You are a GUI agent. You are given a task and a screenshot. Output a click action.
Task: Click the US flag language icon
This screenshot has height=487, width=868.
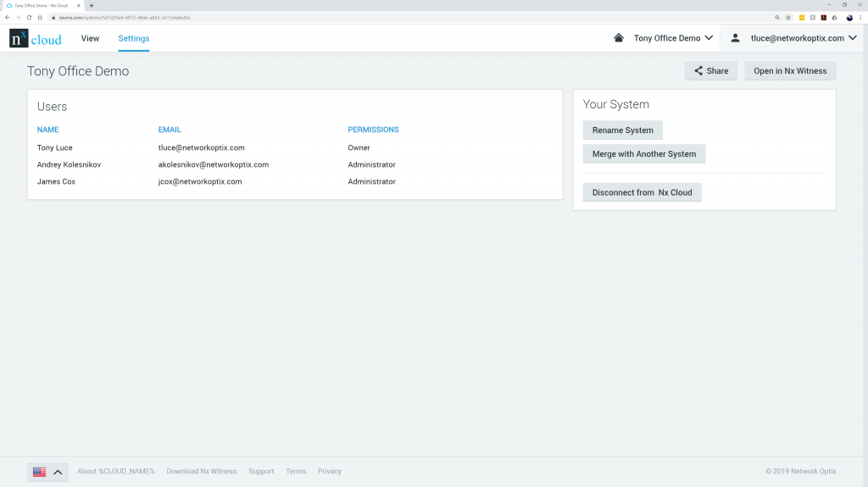coord(39,472)
